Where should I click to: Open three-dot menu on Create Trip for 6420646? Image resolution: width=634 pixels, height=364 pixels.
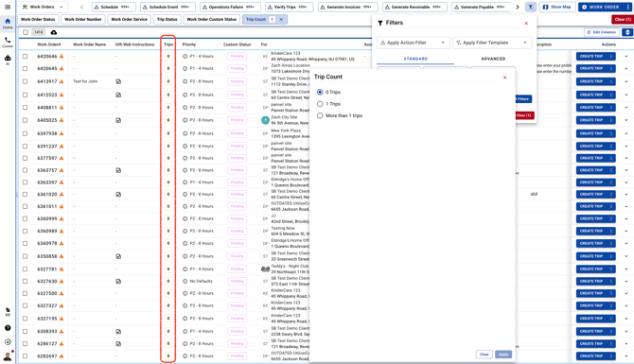(x=611, y=57)
